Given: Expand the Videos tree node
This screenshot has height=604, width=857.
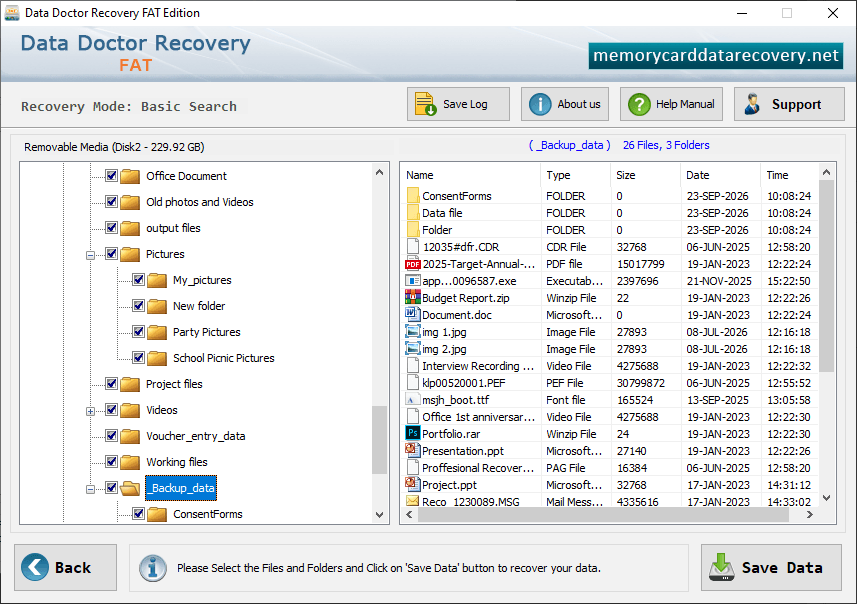Looking at the screenshot, I should 90,411.
